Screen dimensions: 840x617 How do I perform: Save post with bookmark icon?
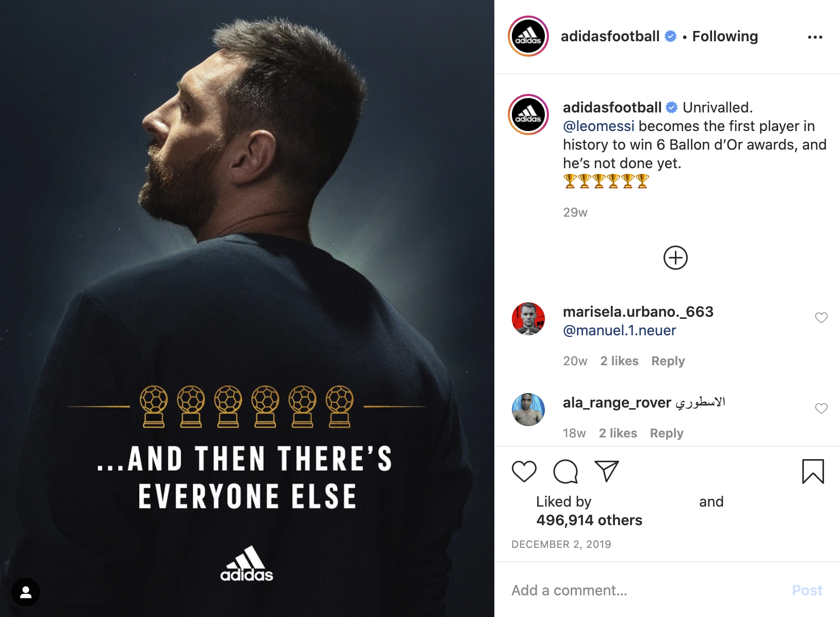(813, 472)
